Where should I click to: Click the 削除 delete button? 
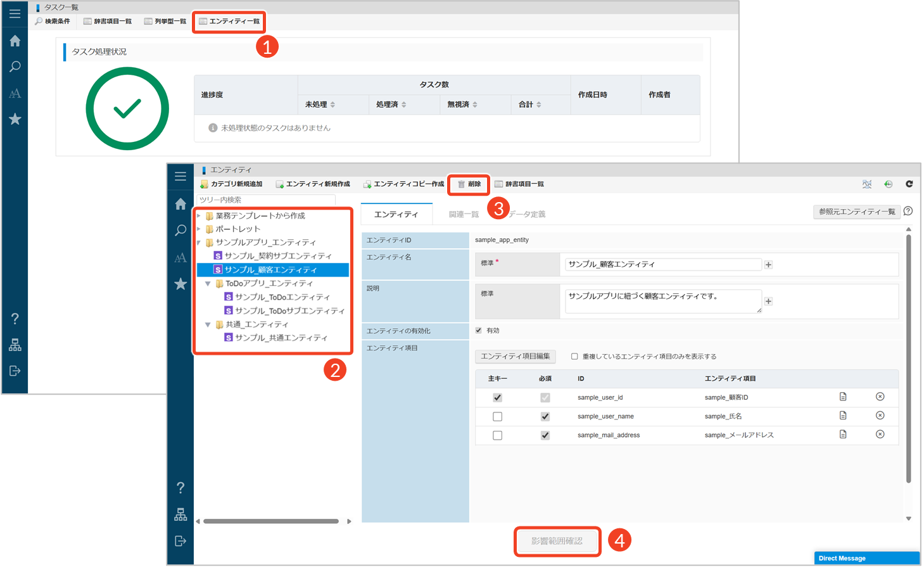(469, 184)
